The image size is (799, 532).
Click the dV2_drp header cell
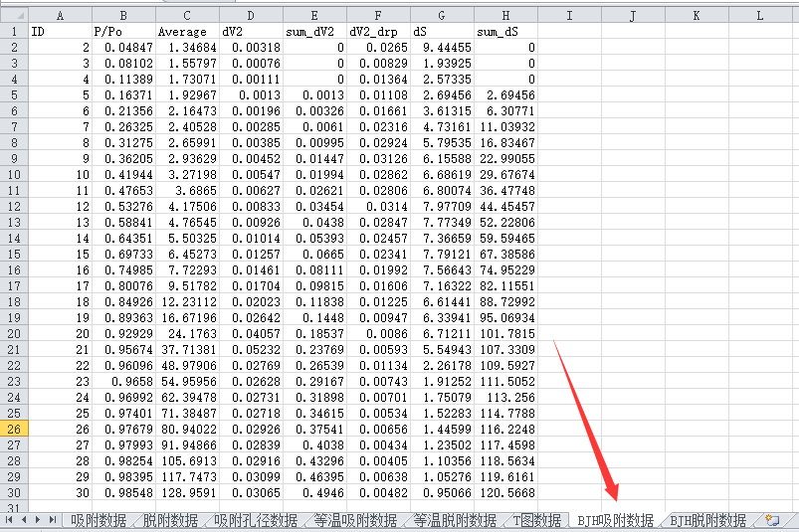point(379,32)
